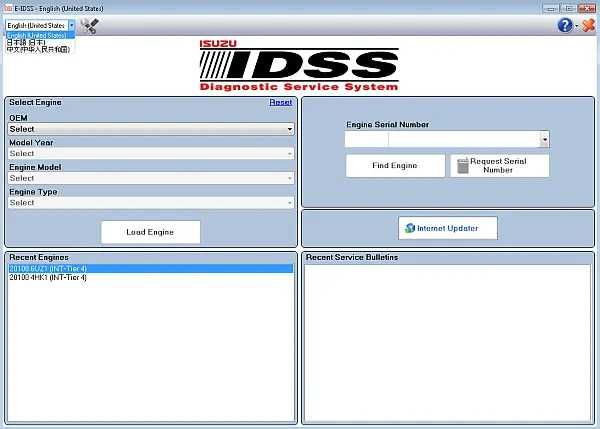Select recent engine 2010 4HK1 (INT-Tier 4)

pyautogui.click(x=151, y=277)
